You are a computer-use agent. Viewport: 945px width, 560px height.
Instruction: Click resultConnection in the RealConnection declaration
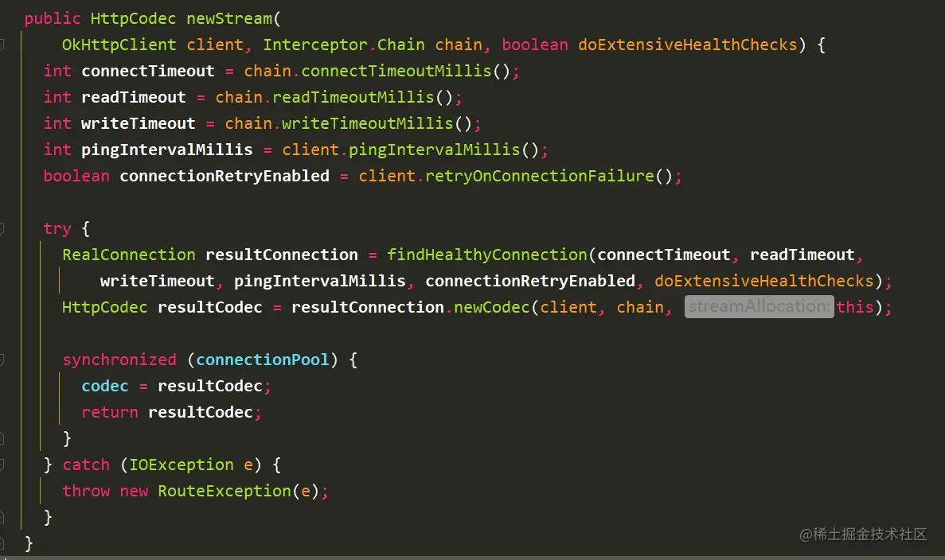282,255
